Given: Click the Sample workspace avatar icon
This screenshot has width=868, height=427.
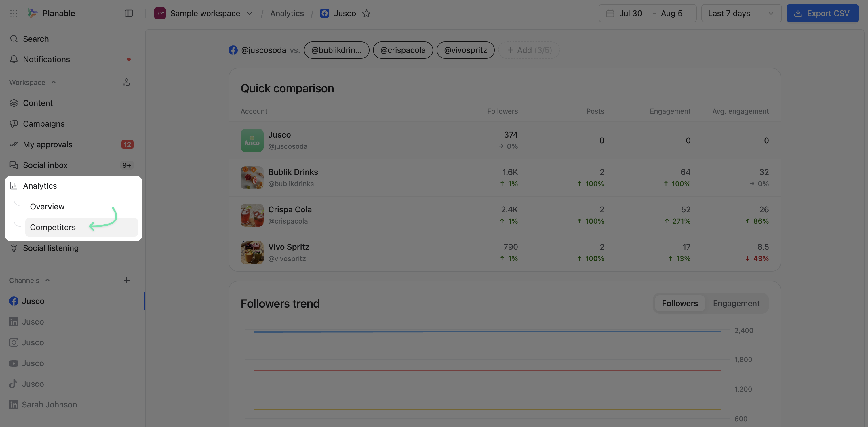Looking at the screenshot, I should pos(160,13).
